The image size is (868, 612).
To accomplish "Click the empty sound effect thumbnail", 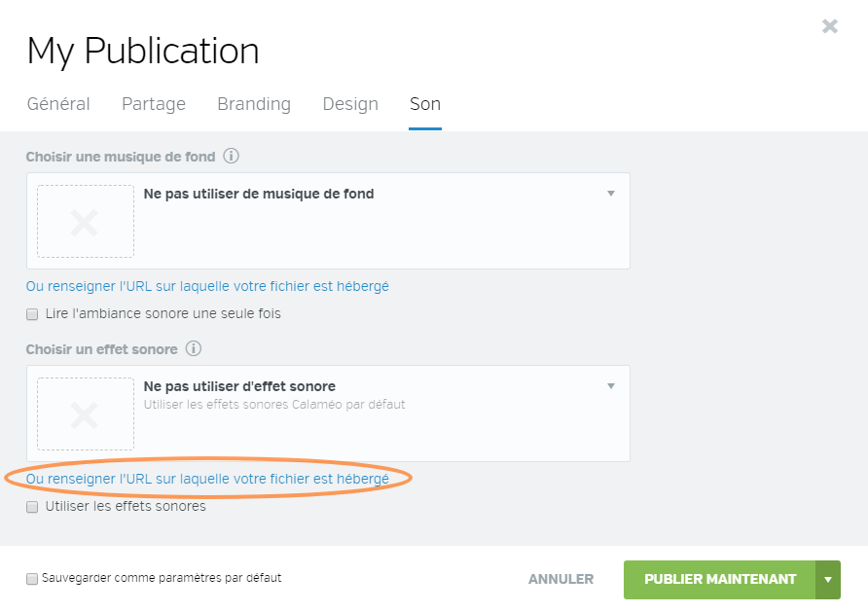I will [86, 414].
